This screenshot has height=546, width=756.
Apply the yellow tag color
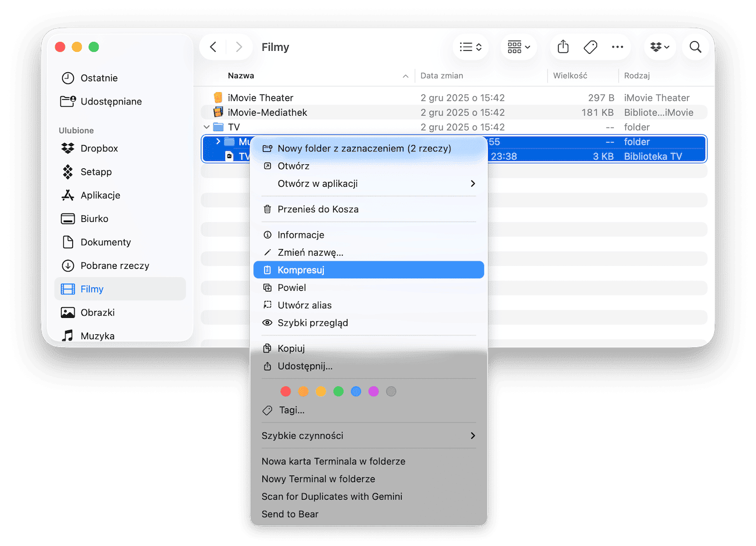(x=320, y=391)
